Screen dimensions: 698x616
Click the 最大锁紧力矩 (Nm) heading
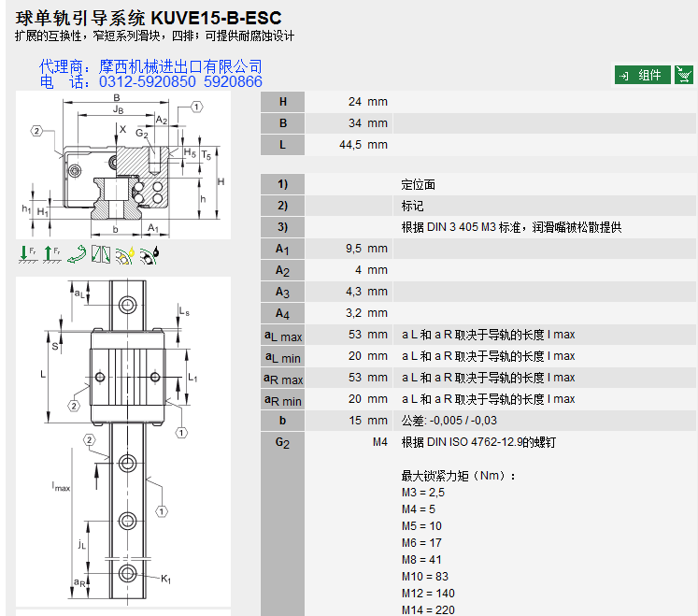(x=458, y=476)
